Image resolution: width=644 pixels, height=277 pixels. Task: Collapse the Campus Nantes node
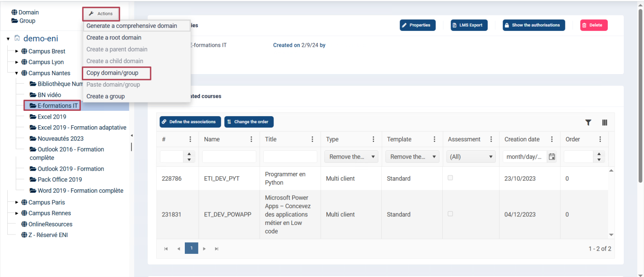tap(17, 73)
